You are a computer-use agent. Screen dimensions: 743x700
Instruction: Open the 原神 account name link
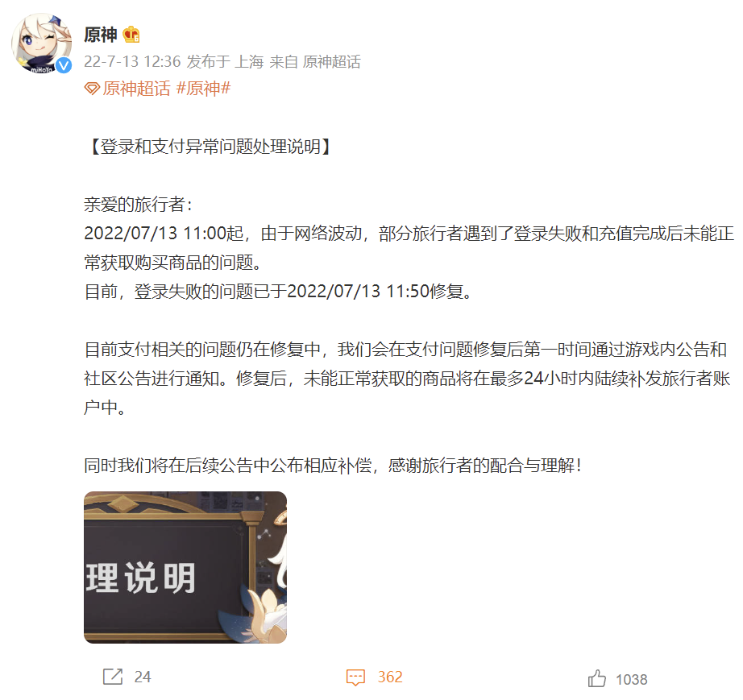click(101, 35)
